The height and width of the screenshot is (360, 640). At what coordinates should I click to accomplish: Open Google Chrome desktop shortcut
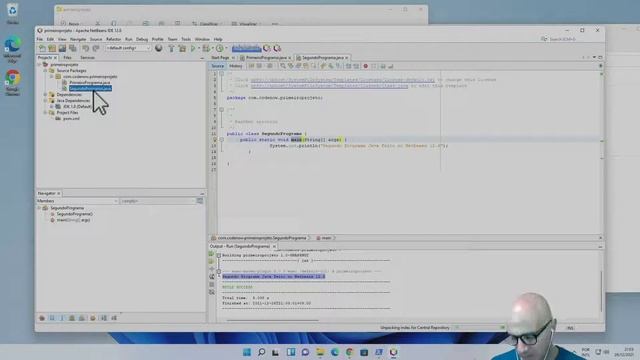(13, 82)
